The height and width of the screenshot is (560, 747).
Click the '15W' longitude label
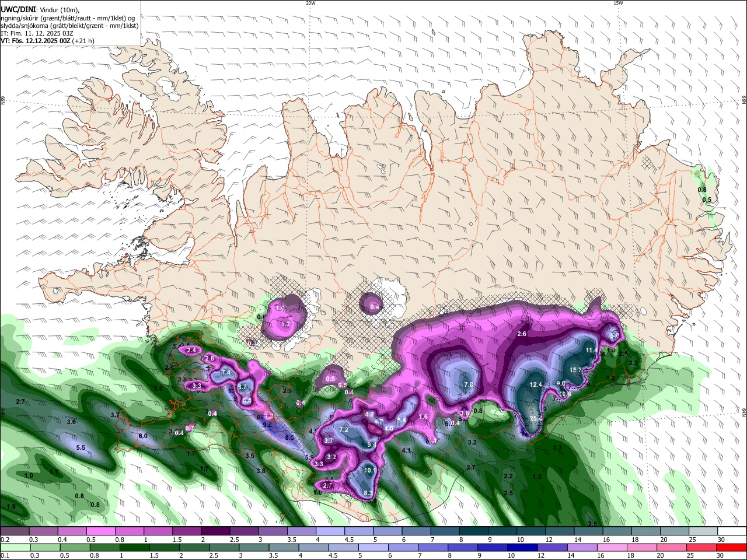[618, 3]
